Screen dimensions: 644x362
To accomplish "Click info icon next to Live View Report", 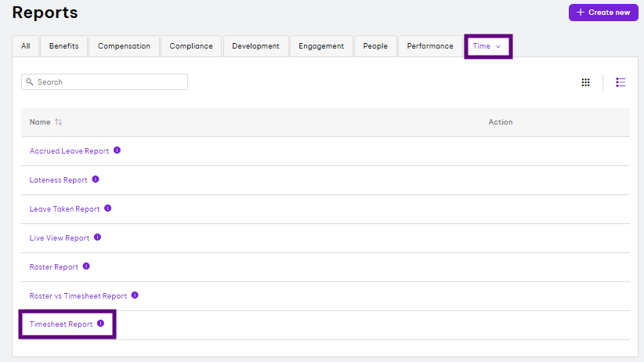I will 98,237.
